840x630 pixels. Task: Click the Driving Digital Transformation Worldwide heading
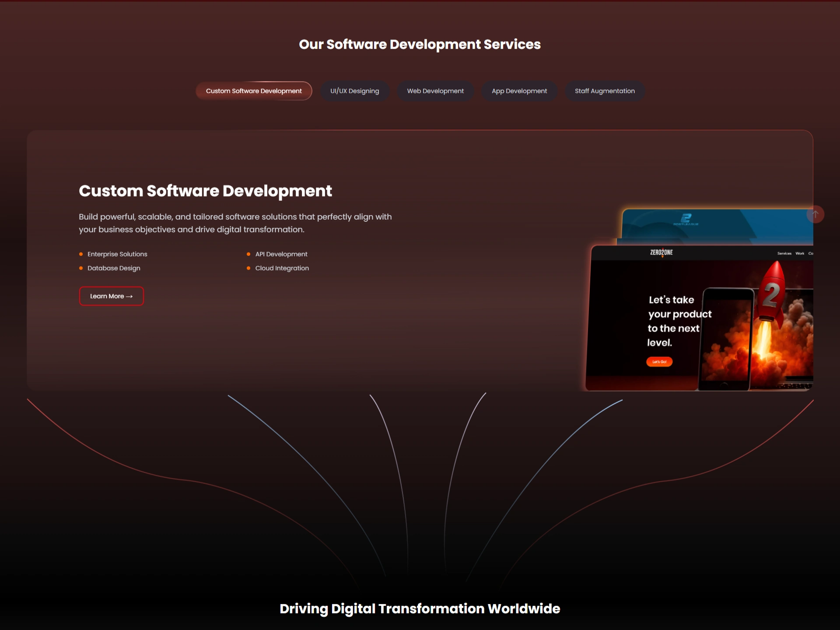(420, 609)
